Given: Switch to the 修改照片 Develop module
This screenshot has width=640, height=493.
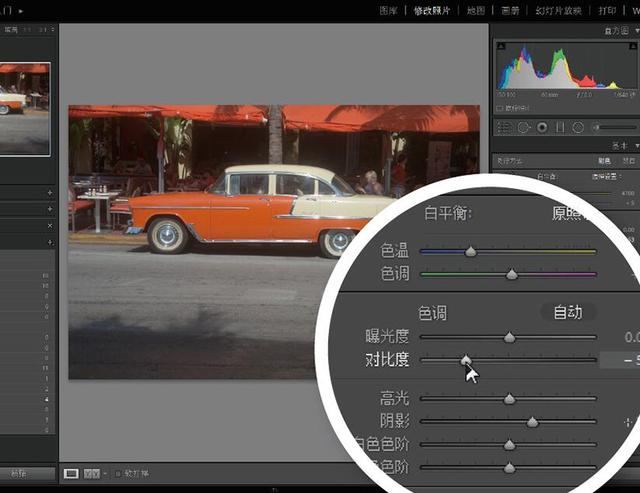Looking at the screenshot, I should coord(434,10).
